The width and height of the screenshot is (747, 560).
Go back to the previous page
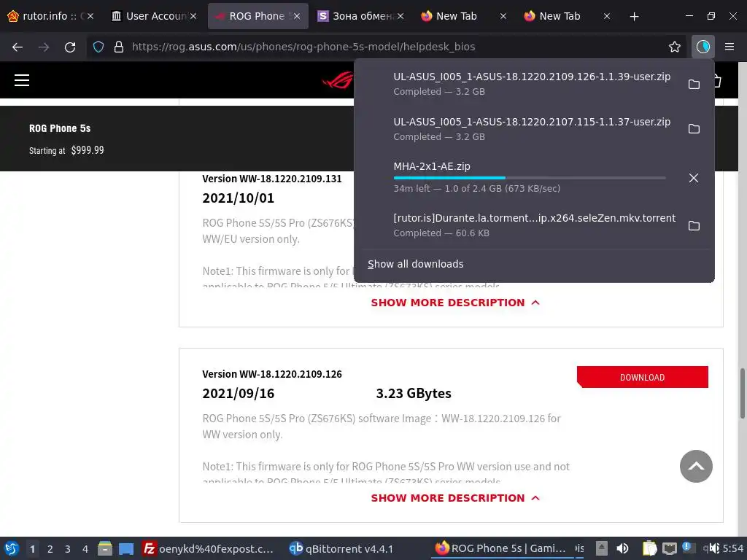pos(18,47)
